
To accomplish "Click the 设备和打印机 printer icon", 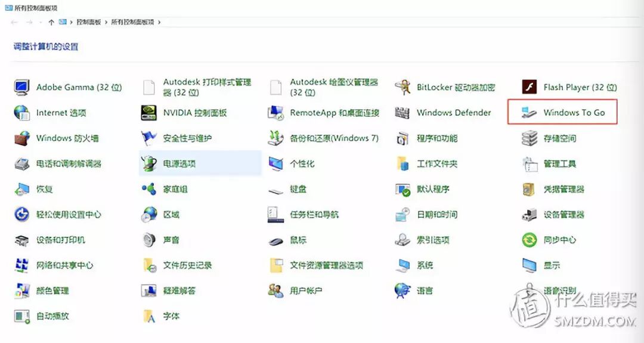I will (22, 240).
